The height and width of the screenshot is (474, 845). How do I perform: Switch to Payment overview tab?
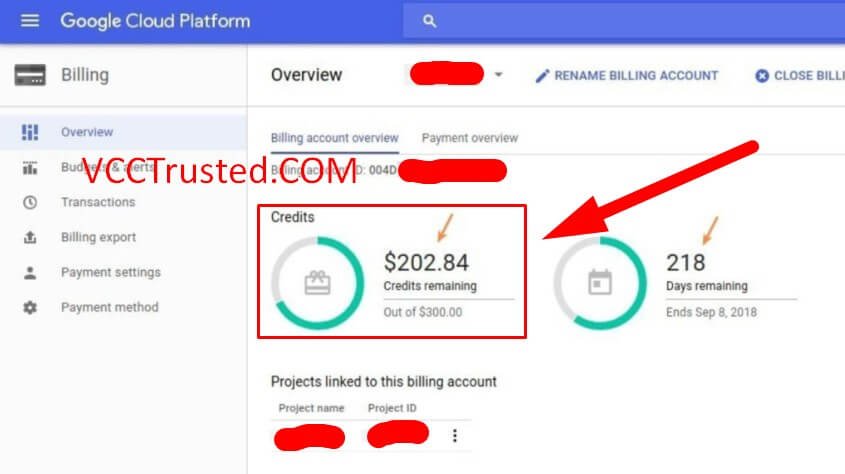click(x=470, y=138)
